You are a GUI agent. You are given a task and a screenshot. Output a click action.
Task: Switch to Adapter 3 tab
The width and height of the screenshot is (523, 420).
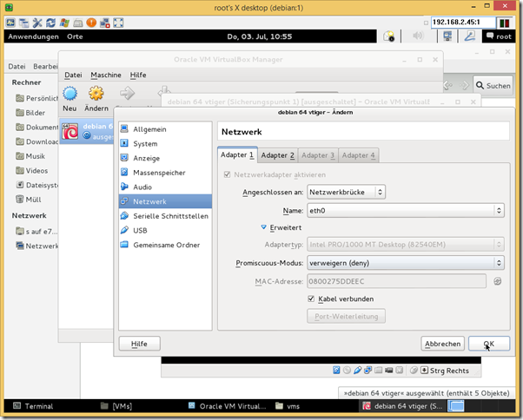pos(318,155)
